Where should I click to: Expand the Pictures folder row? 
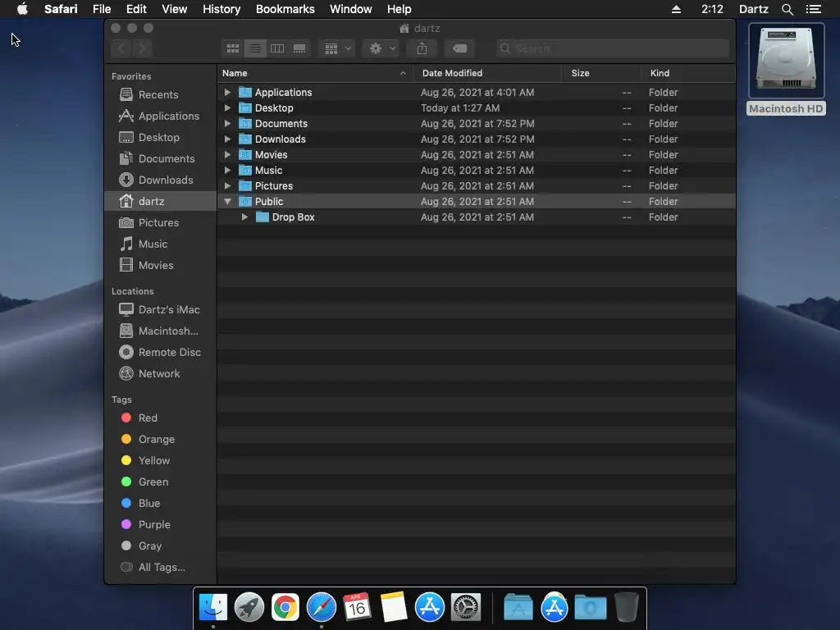click(x=228, y=185)
